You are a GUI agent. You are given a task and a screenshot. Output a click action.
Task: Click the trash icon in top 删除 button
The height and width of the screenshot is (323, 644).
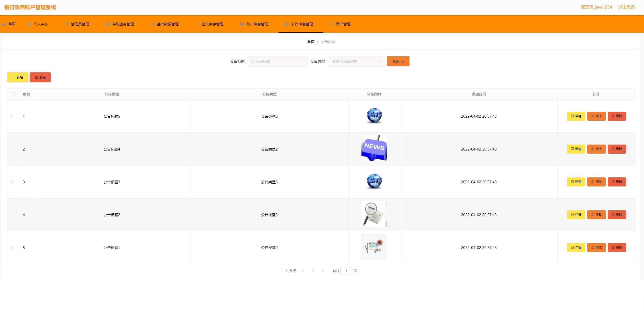[36, 77]
